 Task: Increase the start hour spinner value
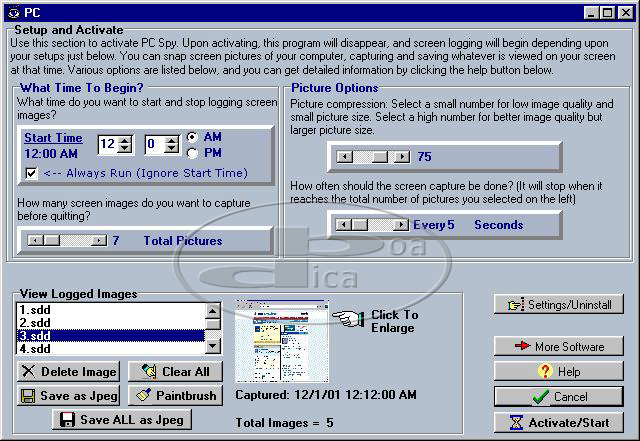(x=125, y=140)
